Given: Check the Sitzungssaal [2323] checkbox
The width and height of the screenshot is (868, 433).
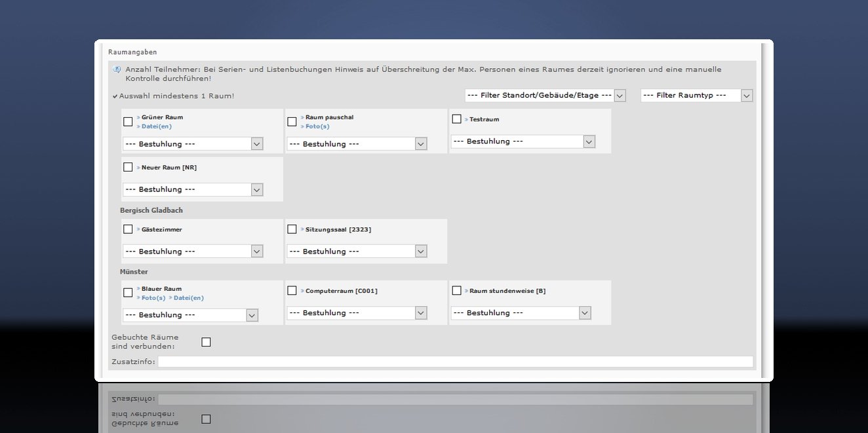Looking at the screenshot, I should [x=292, y=229].
